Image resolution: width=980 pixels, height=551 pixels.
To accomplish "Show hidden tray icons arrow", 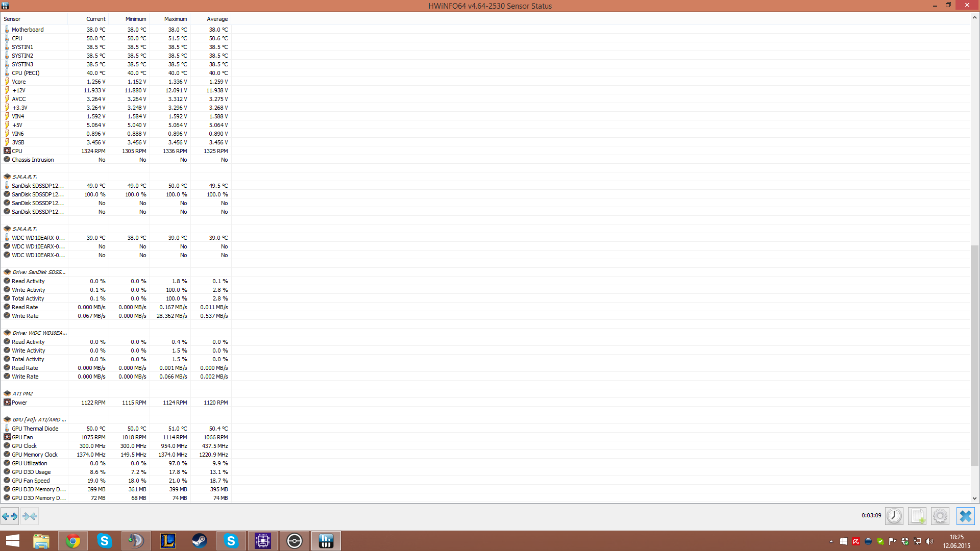I will coord(831,541).
